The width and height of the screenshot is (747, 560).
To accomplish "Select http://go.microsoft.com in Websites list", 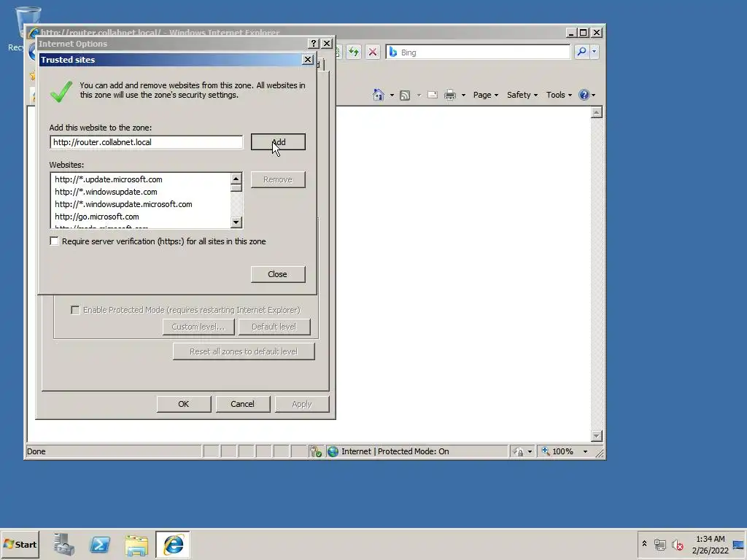I will 97,217.
